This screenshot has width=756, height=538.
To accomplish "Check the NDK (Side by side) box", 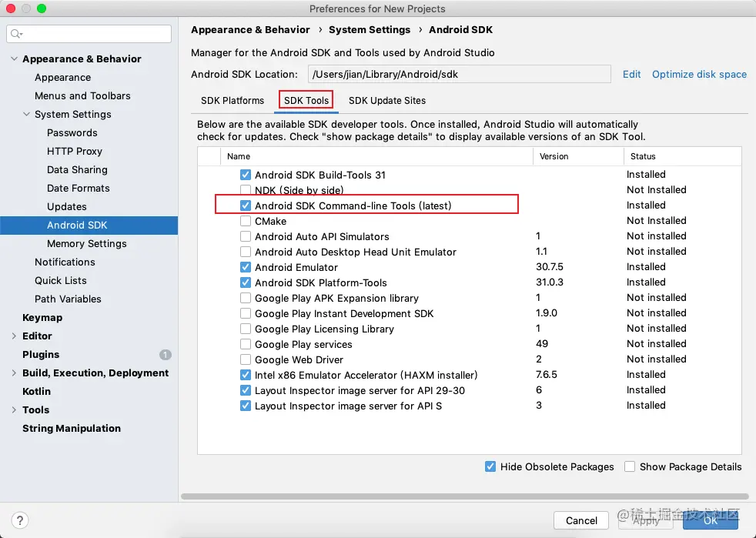I will tap(246, 190).
